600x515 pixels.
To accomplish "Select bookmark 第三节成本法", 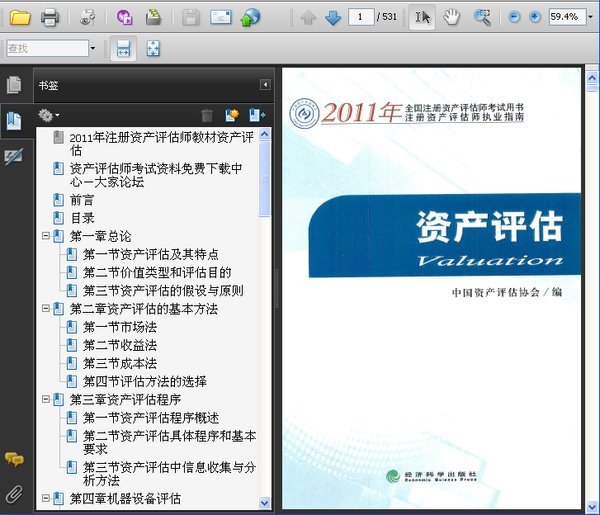I will (120, 363).
